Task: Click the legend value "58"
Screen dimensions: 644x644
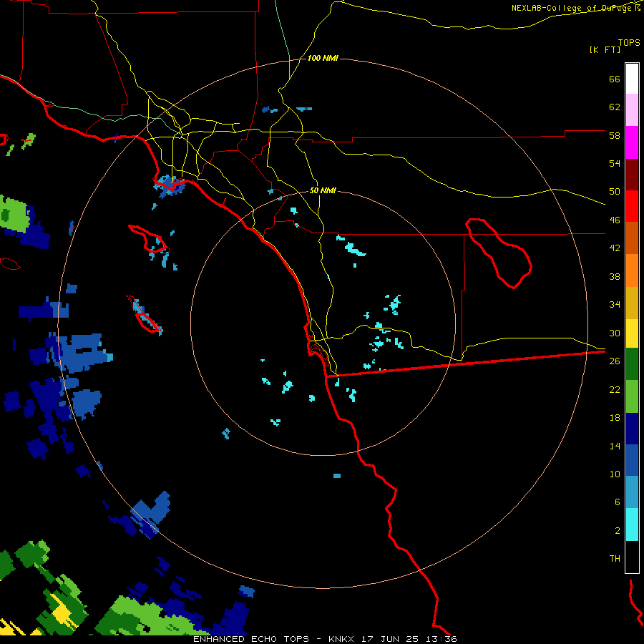Action: coord(615,135)
